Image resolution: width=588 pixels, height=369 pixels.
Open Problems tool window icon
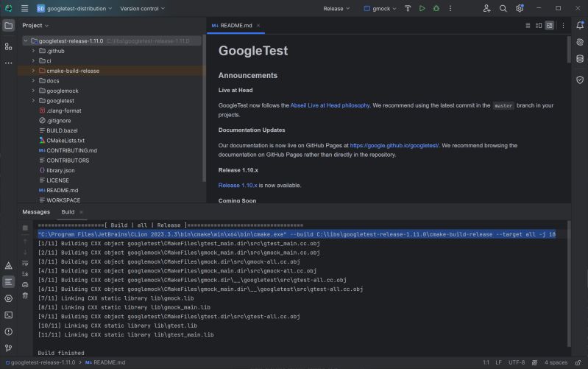(8, 331)
